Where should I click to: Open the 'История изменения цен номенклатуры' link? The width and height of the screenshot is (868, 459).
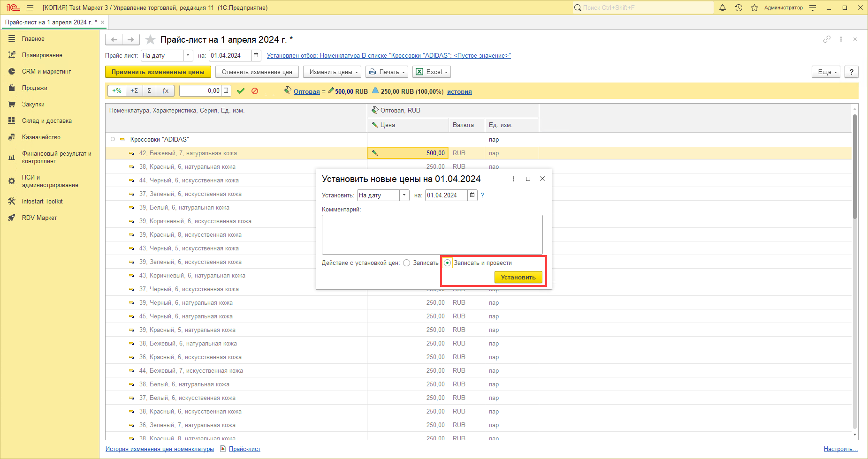(x=160, y=449)
